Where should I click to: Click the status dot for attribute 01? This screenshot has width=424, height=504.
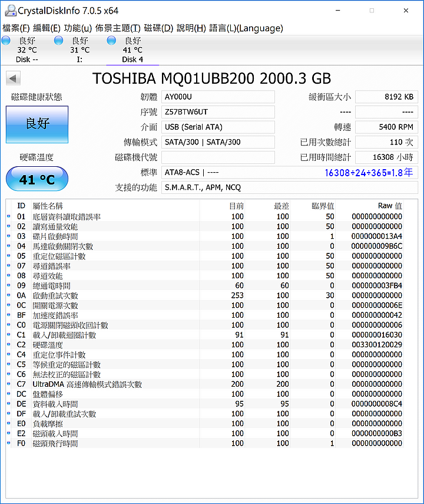pyautogui.click(x=9, y=216)
